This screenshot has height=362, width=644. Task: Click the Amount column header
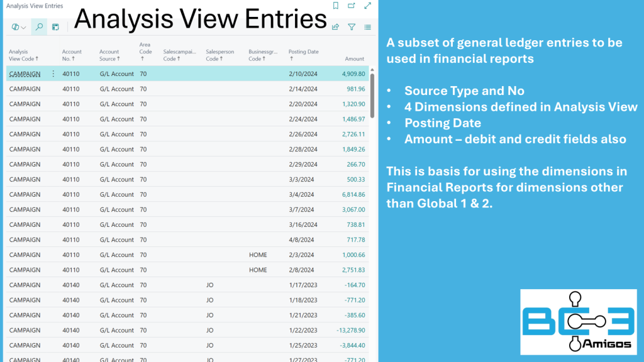pyautogui.click(x=355, y=58)
